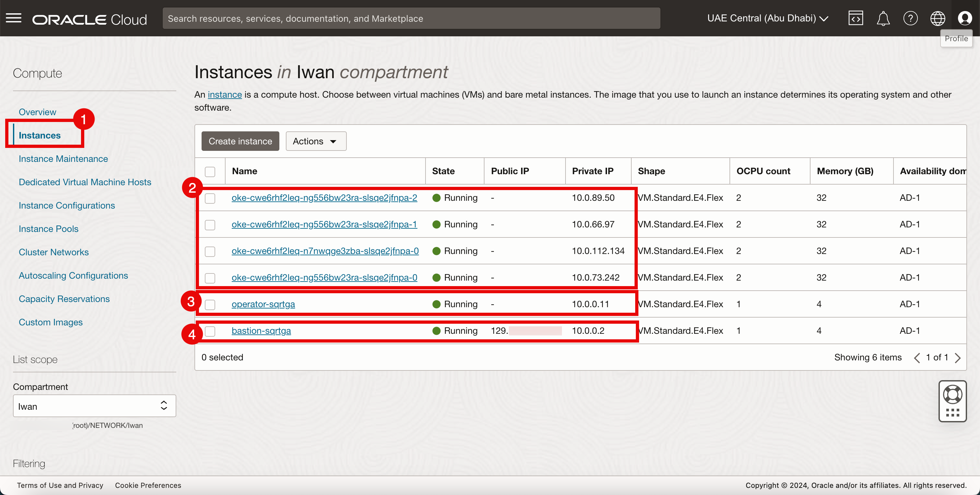This screenshot has height=495, width=980.
Task: Click the Create instance button
Action: coord(240,141)
